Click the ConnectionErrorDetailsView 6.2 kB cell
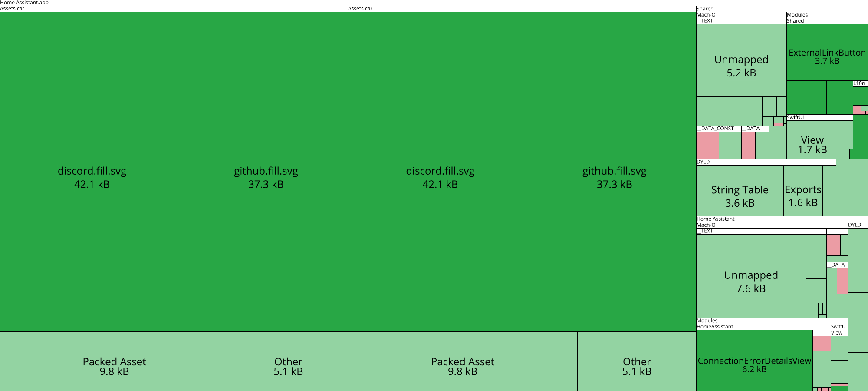The image size is (868, 391). click(x=754, y=361)
